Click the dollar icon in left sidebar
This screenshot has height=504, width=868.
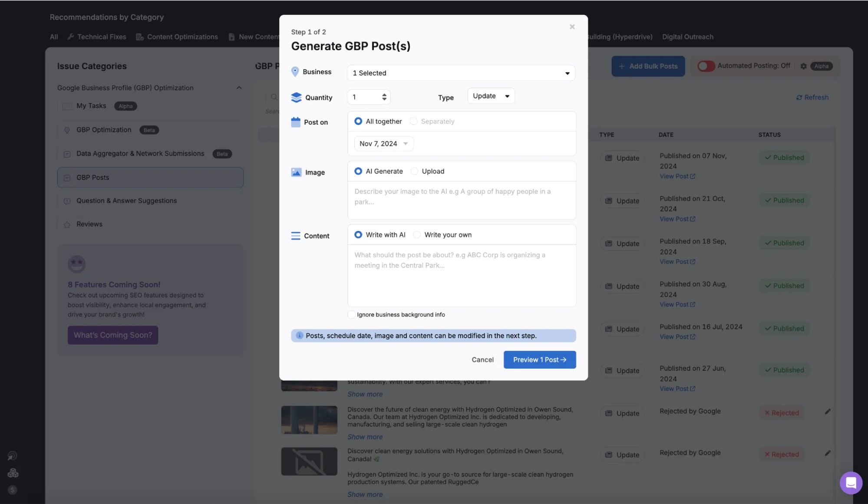[x=12, y=490]
